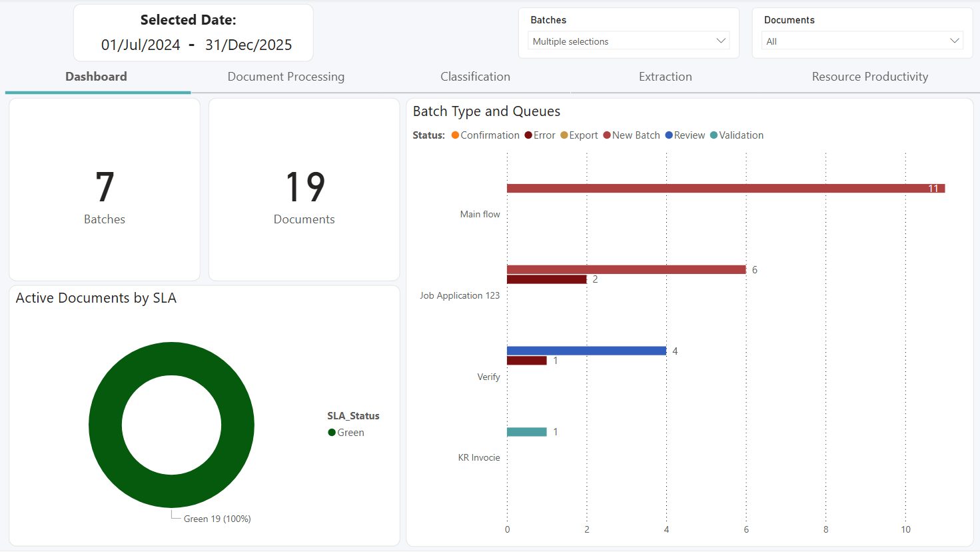Click the Error legend dark red dot
Viewport: 980px width, 552px height.
click(x=528, y=135)
